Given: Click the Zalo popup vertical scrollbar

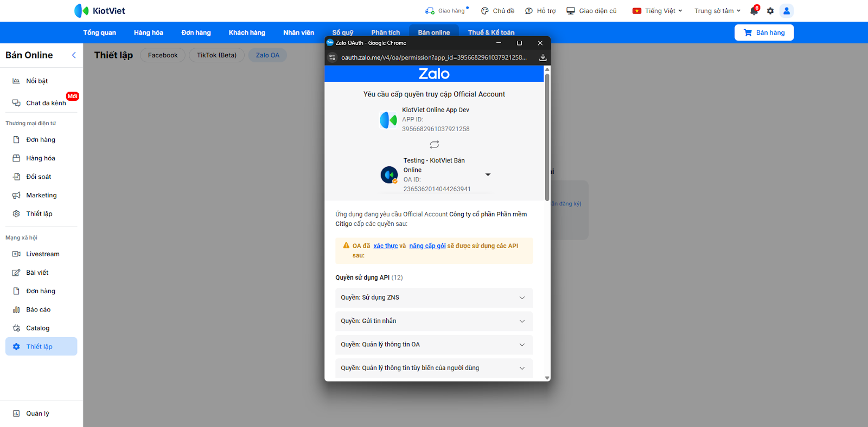Looking at the screenshot, I should [x=547, y=135].
